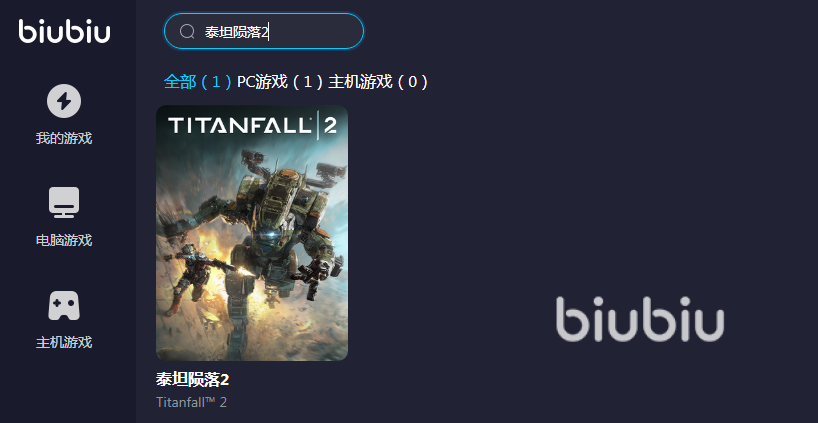The height and width of the screenshot is (423, 818).
Task: Go to the 电脑游戏 sidebar label
Action: [64, 240]
